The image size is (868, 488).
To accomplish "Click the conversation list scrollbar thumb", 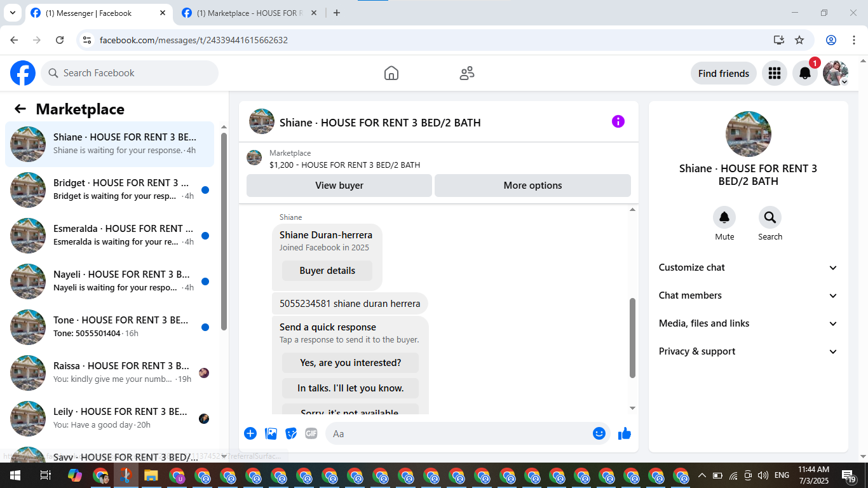I will click(224, 232).
